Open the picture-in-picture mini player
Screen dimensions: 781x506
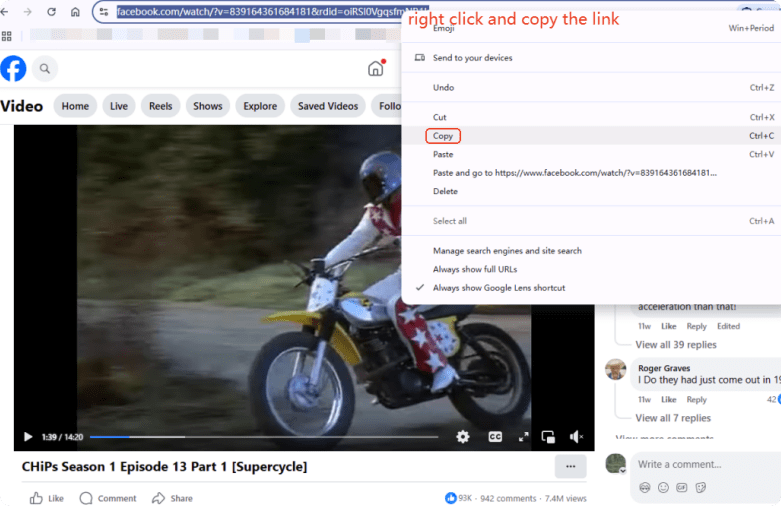coord(548,437)
